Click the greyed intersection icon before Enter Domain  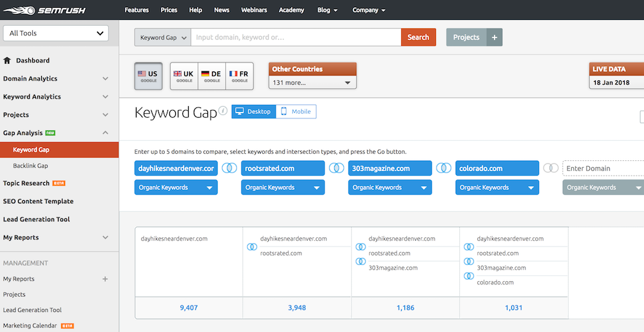tap(551, 169)
